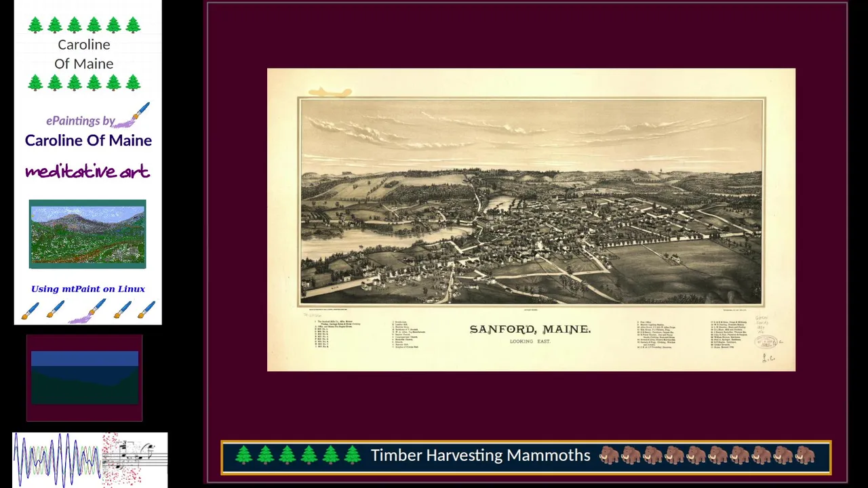Viewport: 868px width, 488px height.
Task: Click the paintbrush icon beside "ePaintings by"
Action: pos(133,116)
